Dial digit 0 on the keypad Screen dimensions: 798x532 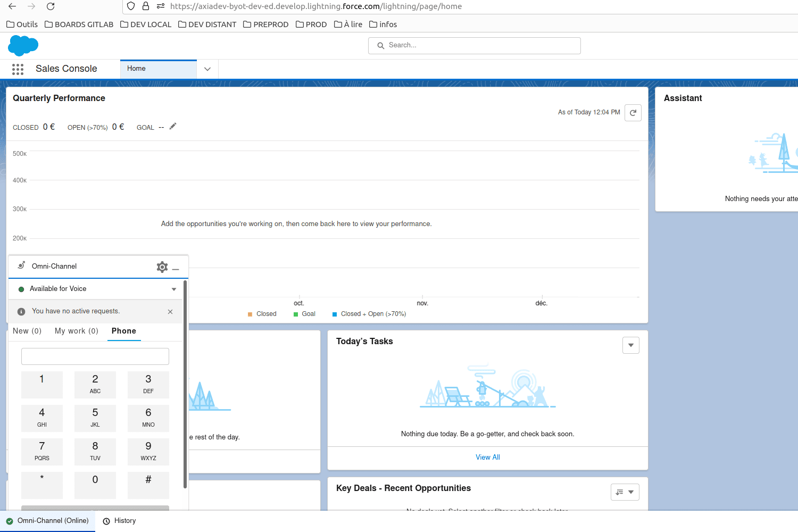click(x=95, y=485)
